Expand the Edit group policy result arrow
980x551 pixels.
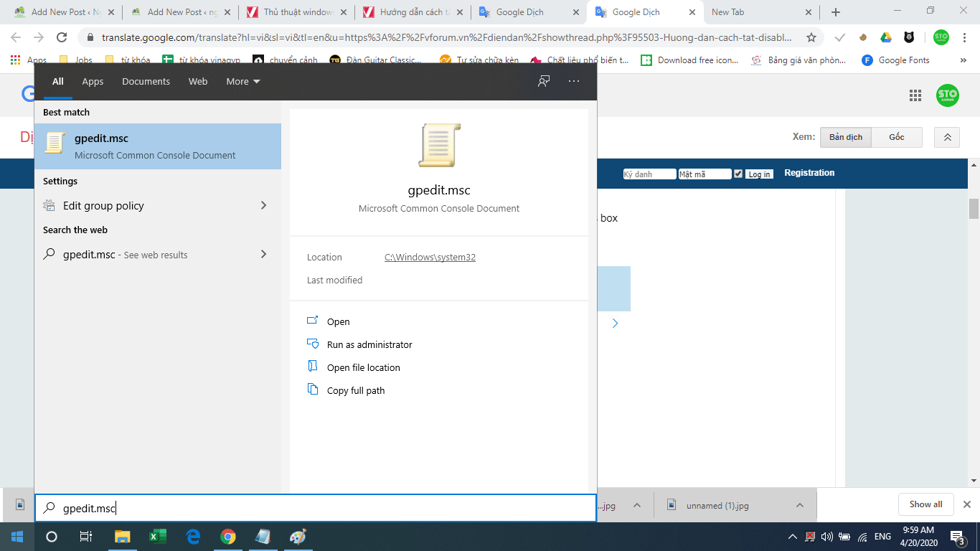pyautogui.click(x=263, y=206)
